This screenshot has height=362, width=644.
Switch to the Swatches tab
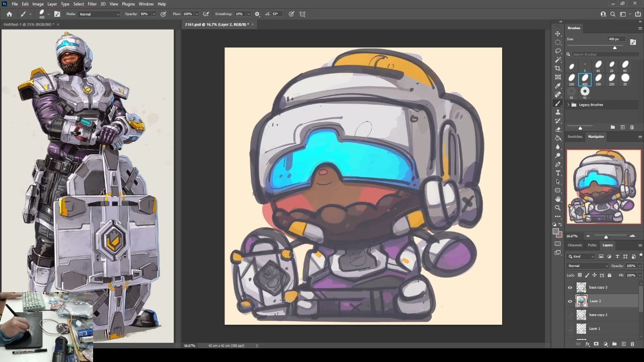tap(575, 137)
